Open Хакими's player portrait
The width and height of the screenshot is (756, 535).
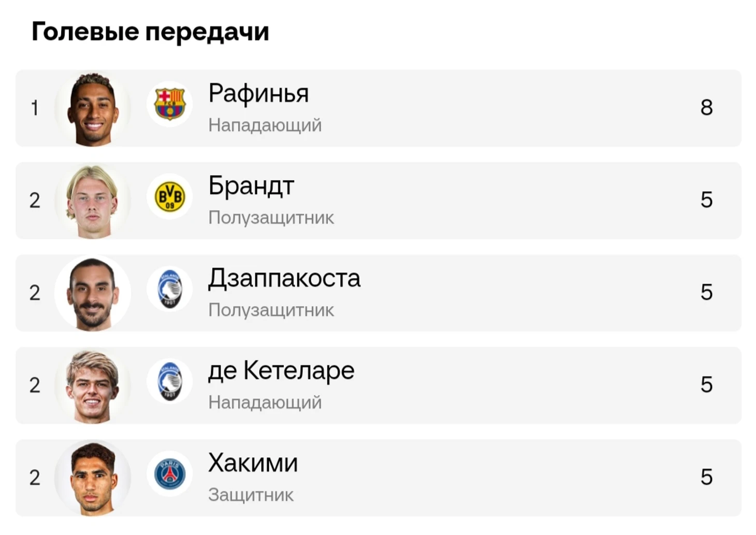click(x=93, y=478)
